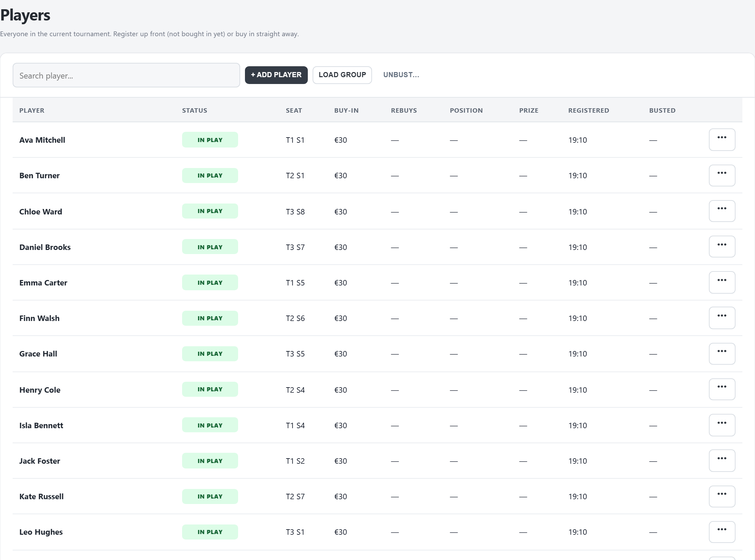Open the actions menu for Isla Bennett

coord(722,425)
